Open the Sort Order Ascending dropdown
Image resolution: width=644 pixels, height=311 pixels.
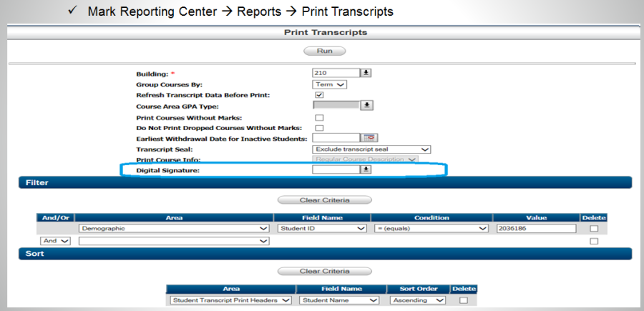tap(417, 300)
